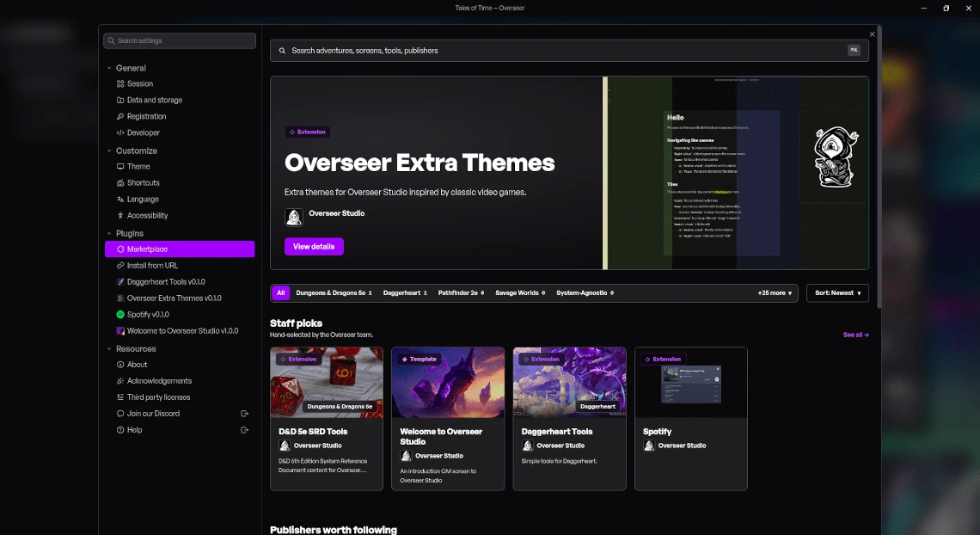Click the Install from URL link icon
Image resolution: width=980 pixels, height=535 pixels.
tap(120, 266)
